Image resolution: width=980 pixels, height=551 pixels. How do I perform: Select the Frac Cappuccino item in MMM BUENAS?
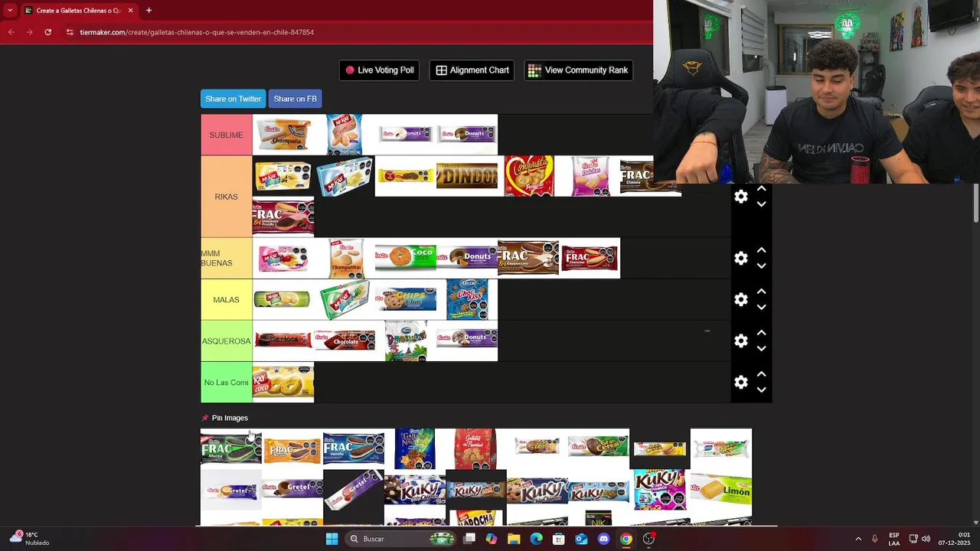click(528, 258)
